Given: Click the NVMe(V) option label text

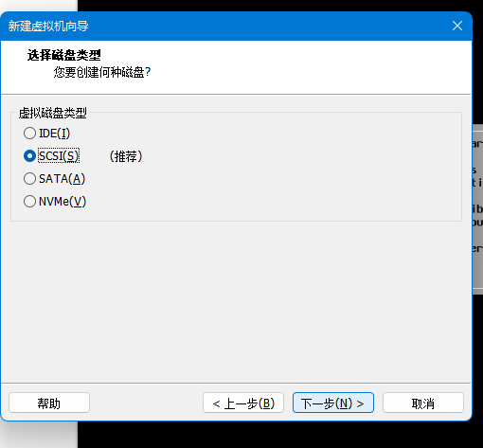Looking at the screenshot, I should point(63,202).
